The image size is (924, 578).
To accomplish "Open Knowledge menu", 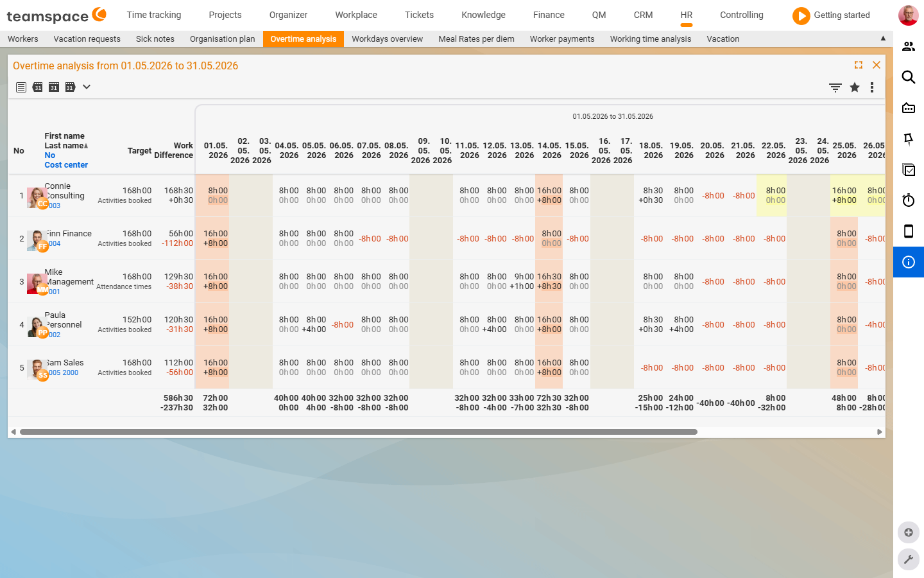I will (x=483, y=15).
